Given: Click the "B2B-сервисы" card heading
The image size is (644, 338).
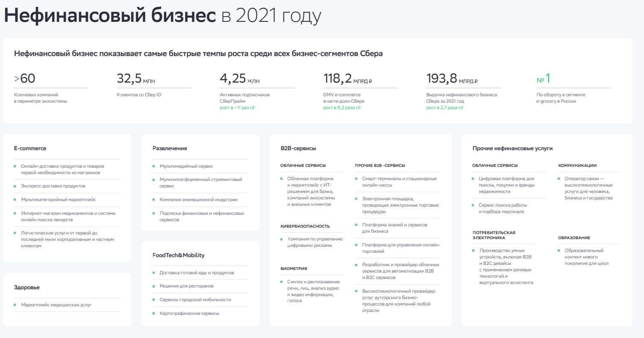Looking at the screenshot, I should coord(298,148).
